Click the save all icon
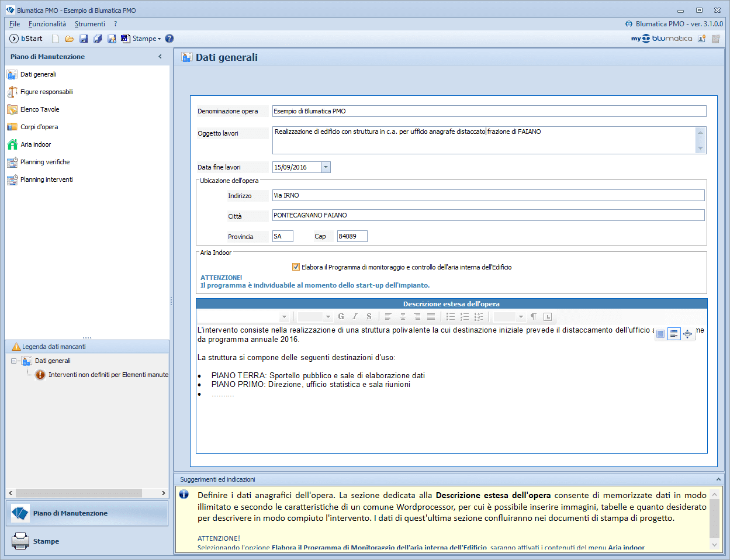Image resolution: width=730 pixels, height=560 pixels. pos(98,39)
